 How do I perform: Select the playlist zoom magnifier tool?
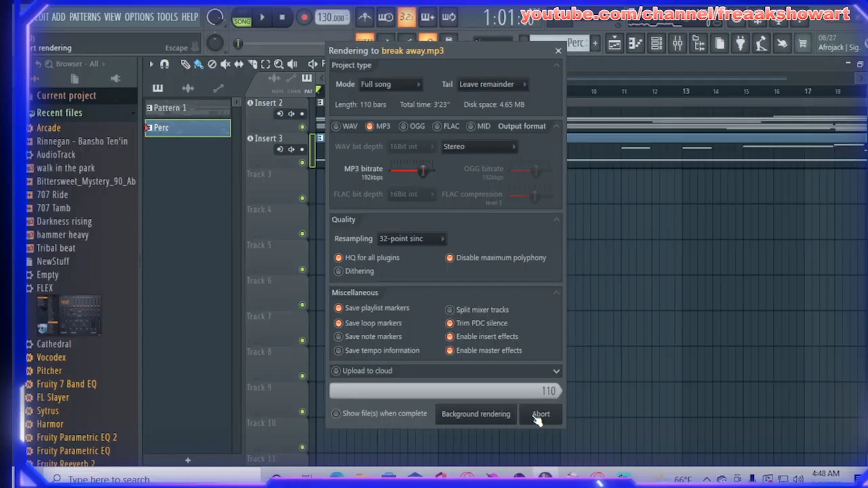[x=279, y=64]
